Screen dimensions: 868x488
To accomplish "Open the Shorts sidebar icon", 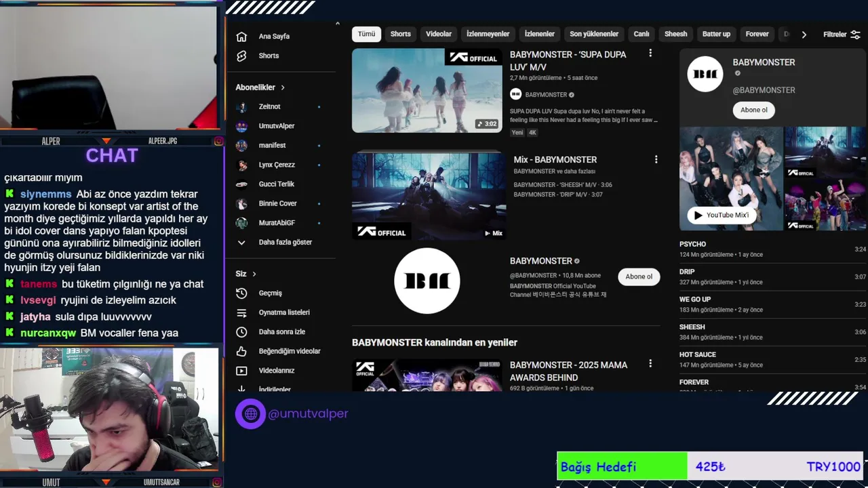I will click(241, 56).
